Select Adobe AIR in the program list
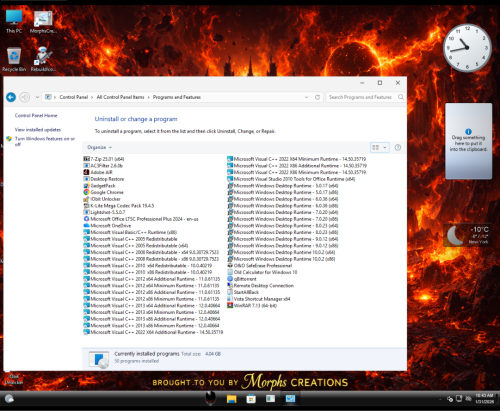Viewport: 500px width, 411px height. pyautogui.click(x=98, y=172)
